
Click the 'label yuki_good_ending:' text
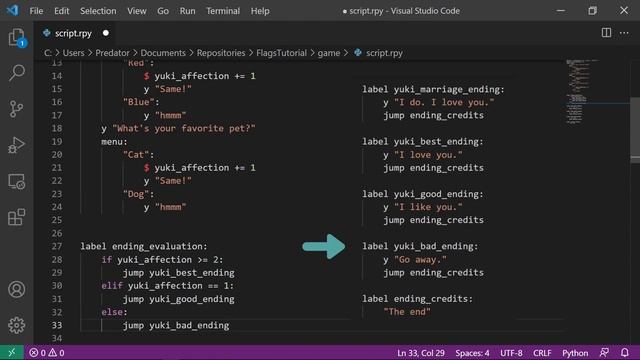(x=423, y=194)
